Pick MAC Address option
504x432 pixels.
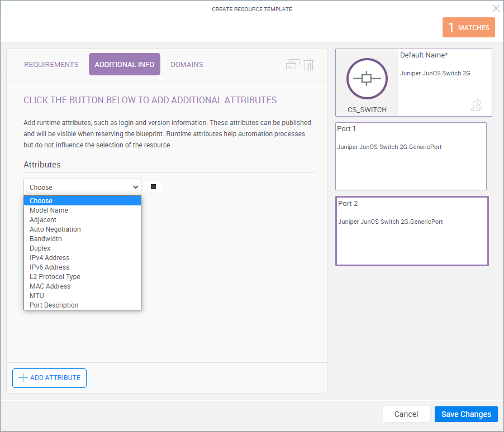coord(50,286)
